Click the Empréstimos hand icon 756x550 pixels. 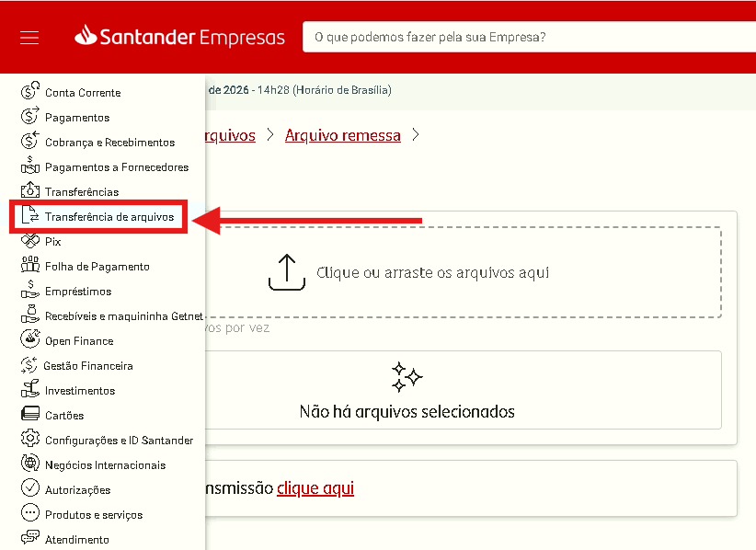(30, 290)
